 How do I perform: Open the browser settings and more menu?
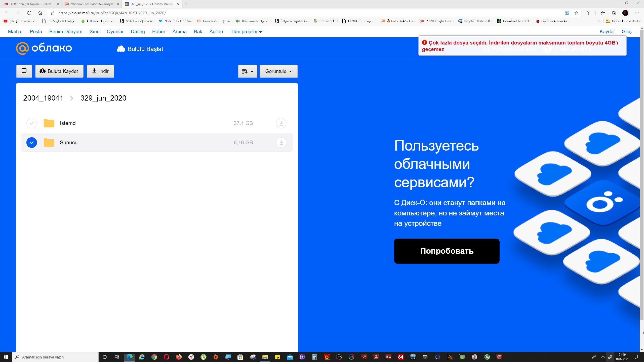point(637,13)
